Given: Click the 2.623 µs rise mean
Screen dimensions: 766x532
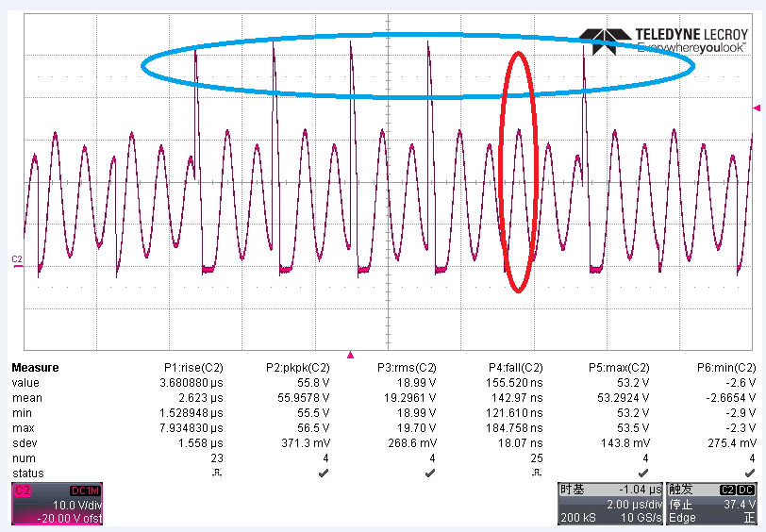Looking at the screenshot, I should click(x=201, y=398).
